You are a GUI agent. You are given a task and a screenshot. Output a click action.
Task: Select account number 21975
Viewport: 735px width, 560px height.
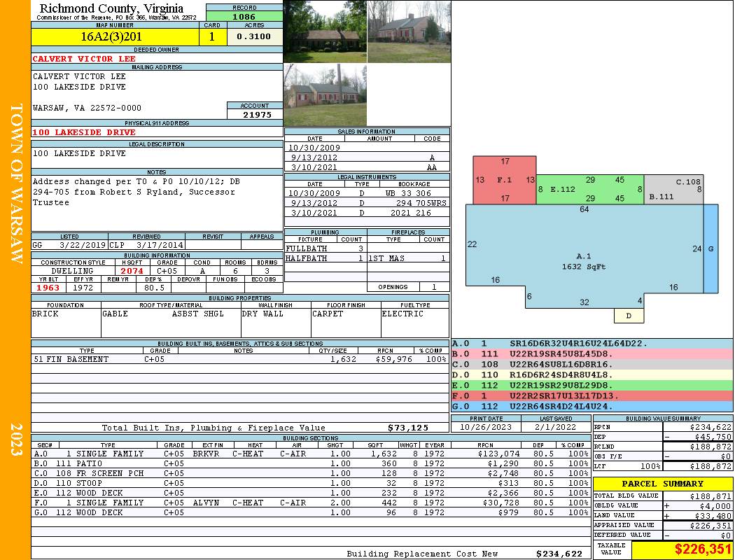pyautogui.click(x=257, y=114)
